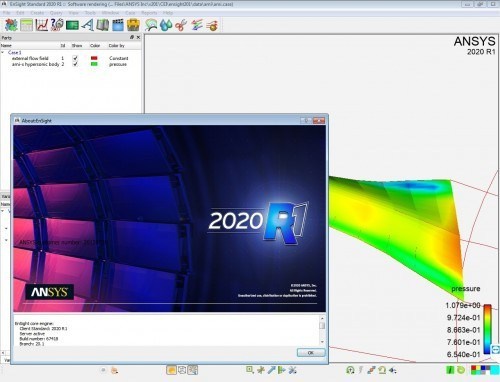500x382 pixels.
Task: Create a clip with the scissors icon
Action: pos(181,25)
